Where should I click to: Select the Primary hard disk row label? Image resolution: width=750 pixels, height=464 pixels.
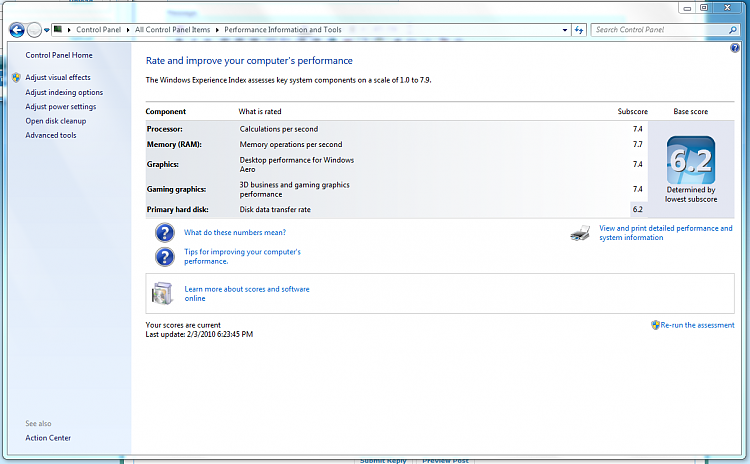tap(177, 210)
